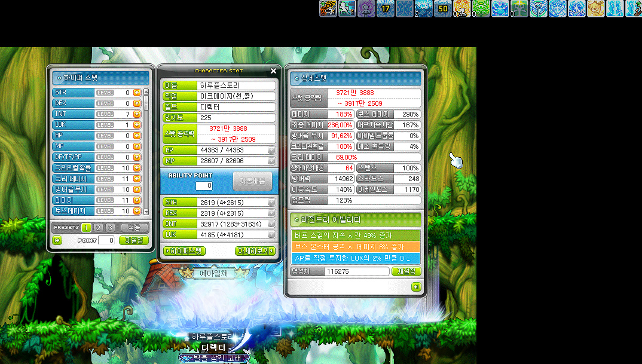Click the 상세스탯 panel header
642x364 pixels.
pyautogui.click(x=356, y=78)
